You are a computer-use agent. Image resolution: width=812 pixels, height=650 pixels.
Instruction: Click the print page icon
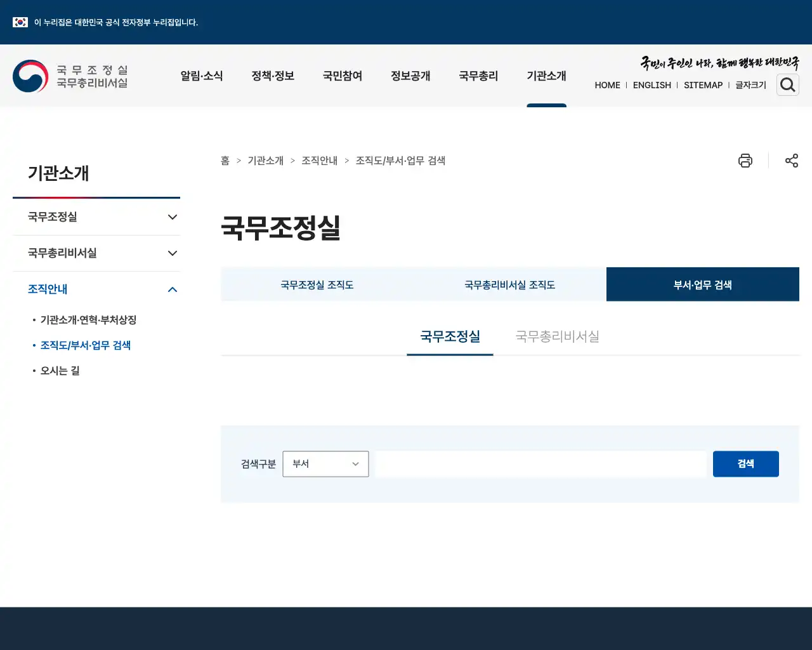click(745, 161)
